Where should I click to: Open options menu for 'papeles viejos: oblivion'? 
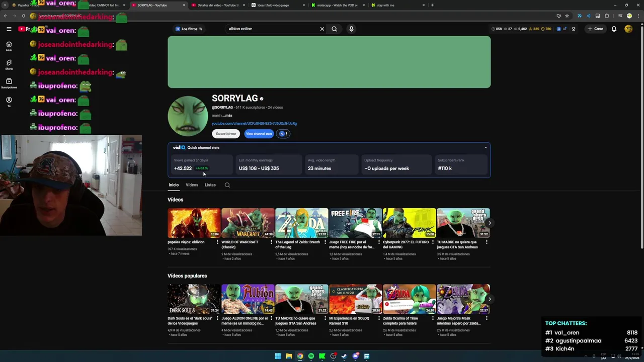pyautogui.click(x=217, y=242)
